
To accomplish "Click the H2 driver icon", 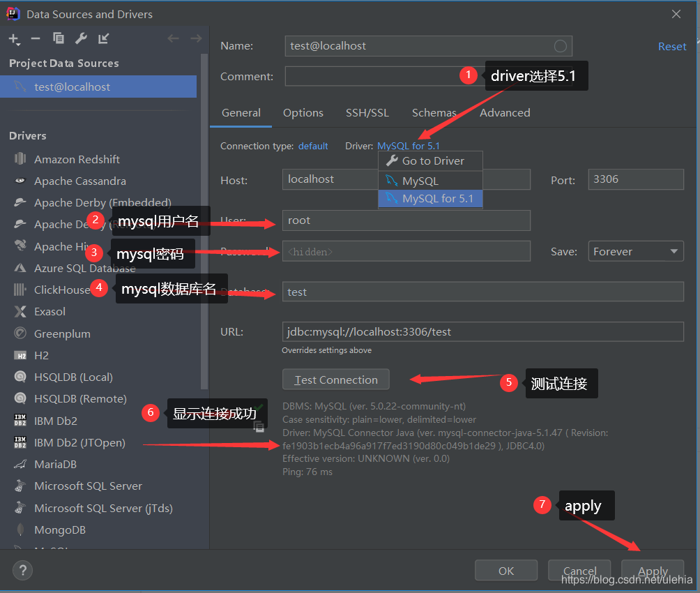I will click(20, 356).
